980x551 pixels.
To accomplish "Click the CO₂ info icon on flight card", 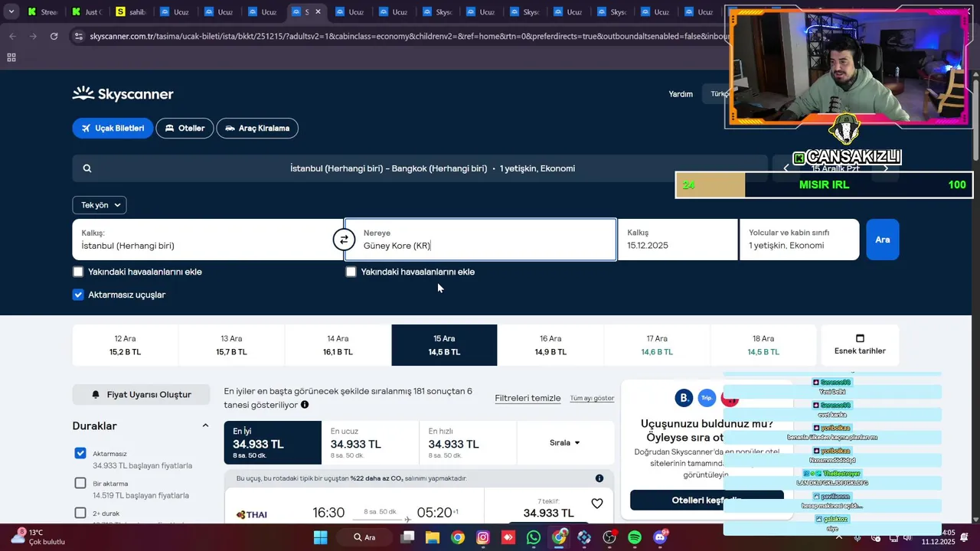I will 599,478.
